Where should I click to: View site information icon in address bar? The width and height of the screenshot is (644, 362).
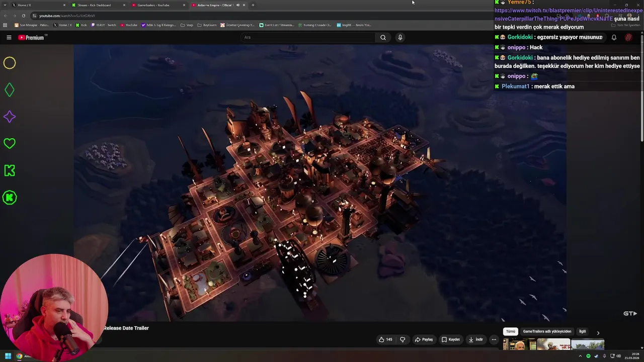point(34,16)
